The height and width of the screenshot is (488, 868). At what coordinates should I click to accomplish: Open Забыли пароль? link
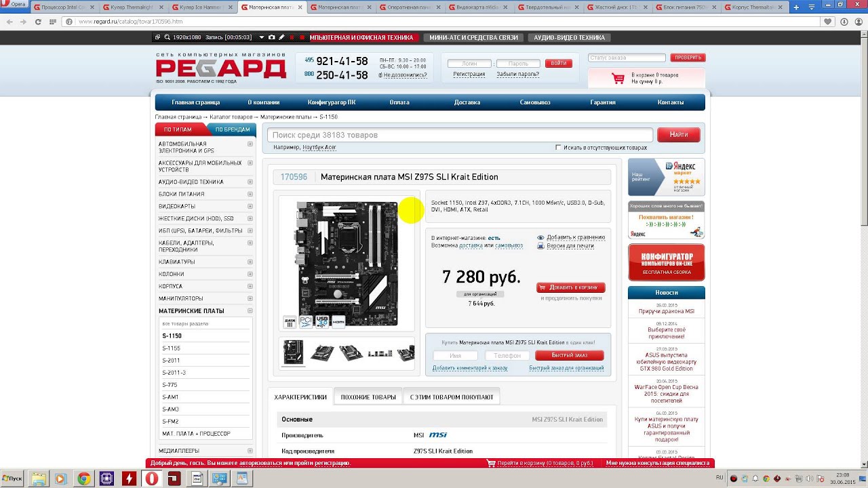point(519,74)
